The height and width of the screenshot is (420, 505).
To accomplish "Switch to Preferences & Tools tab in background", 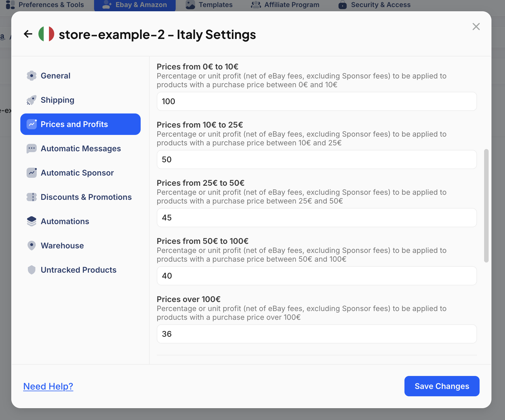I will [x=45, y=5].
